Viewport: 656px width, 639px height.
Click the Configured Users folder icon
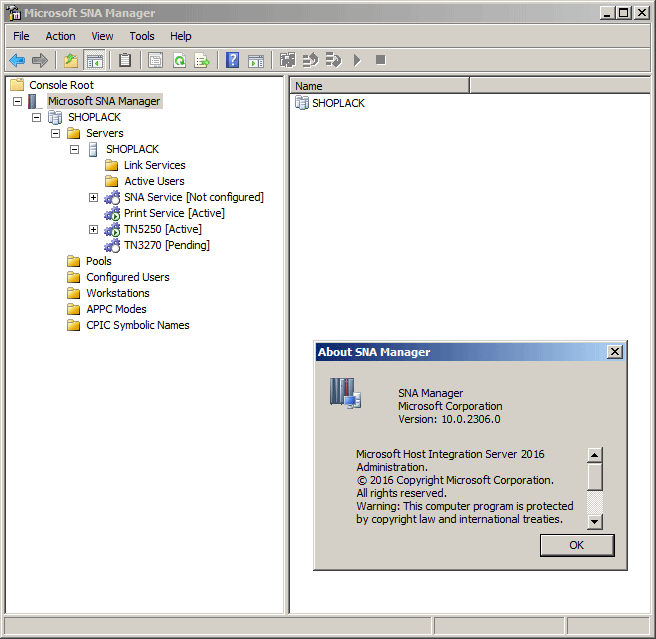pyautogui.click(x=74, y=277)
